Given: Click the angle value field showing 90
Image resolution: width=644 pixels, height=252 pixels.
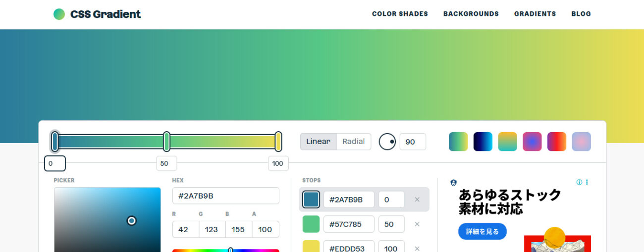Looking at the screenshot, I should click(x=412, y=142).
